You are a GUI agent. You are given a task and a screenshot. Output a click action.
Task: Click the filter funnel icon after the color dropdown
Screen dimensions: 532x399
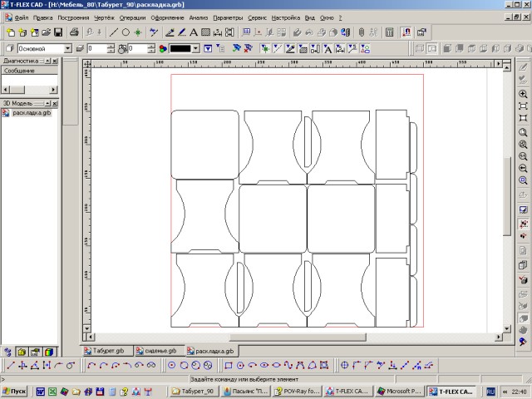point(208,49)
